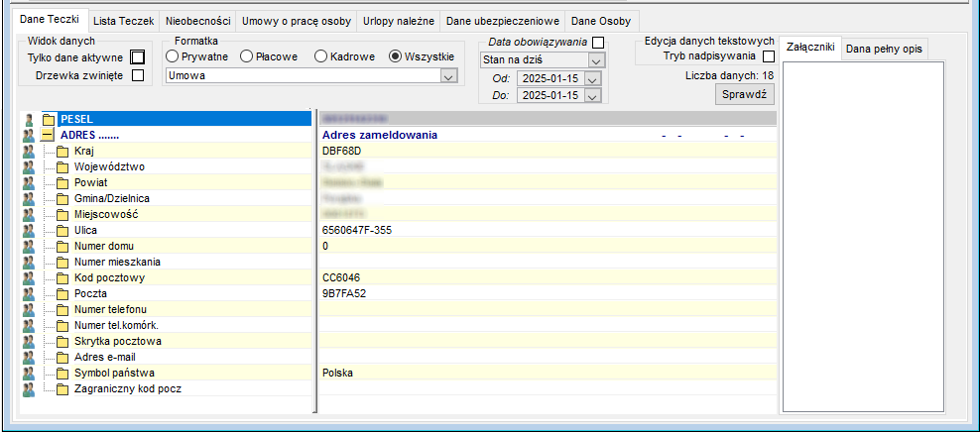Image resolution: width=980 pixels, height=432 pixels.
Task: Enable the Tylko dane aktywne checkbox
Action: tap(138, 58)
